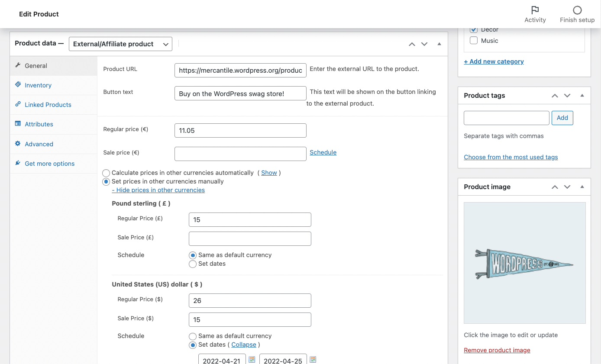
Task: Click the Activity flag icon
Action: pos(535,10)
